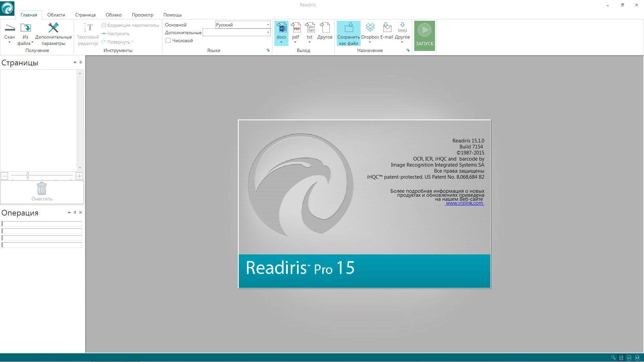Open Страницы panel options menu arrow
This screenshot has width=644, height=362.
tap(75, 62)
